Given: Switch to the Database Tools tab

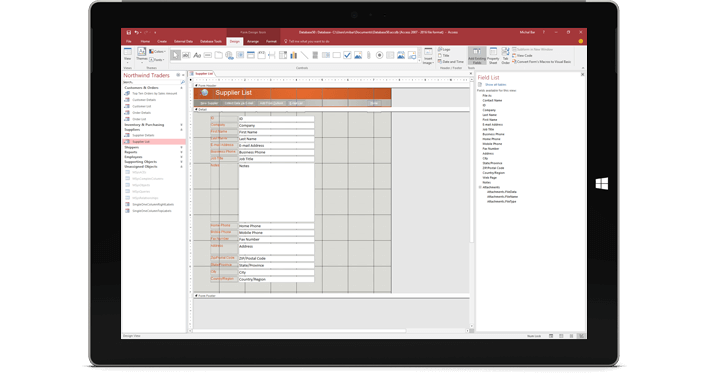Looking at the screenshot, I should coord(211,41).
